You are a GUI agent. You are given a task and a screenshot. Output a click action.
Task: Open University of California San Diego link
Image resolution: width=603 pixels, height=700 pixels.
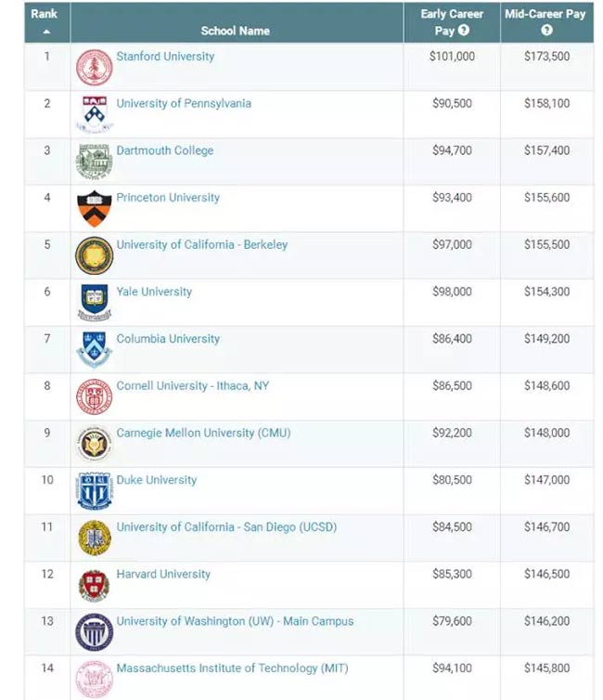pos(226,527)
